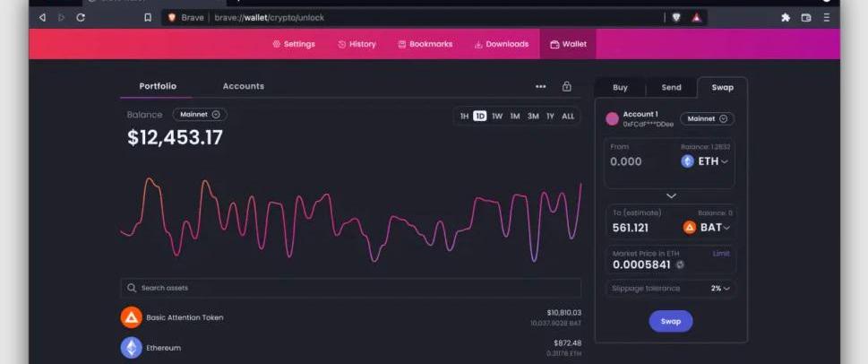Click the $10,810.03 BAT value
Image resolution: width=868 pixels, height=364 pixels.
(x=564, y=313)
